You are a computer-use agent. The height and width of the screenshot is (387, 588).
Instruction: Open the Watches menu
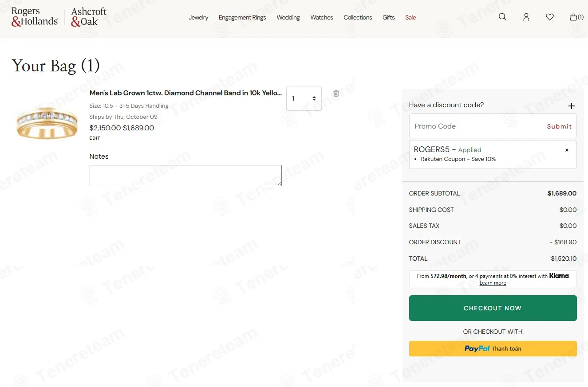tap(322, 18)
